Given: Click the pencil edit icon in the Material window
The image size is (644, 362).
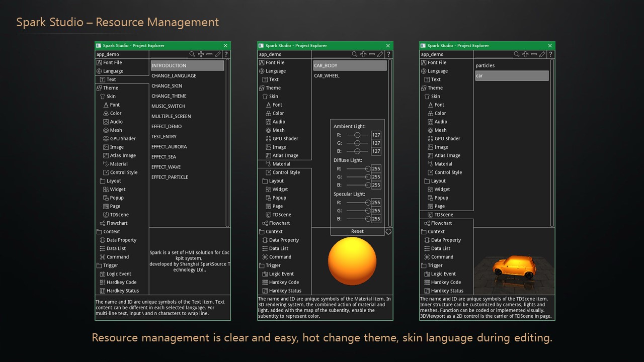Looking at the screenshot, I should coord(380,54).
